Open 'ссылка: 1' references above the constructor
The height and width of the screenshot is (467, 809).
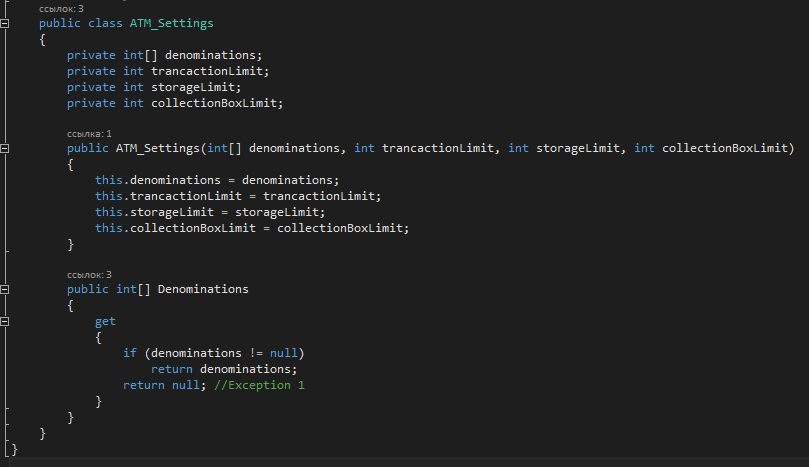[89, 133]
